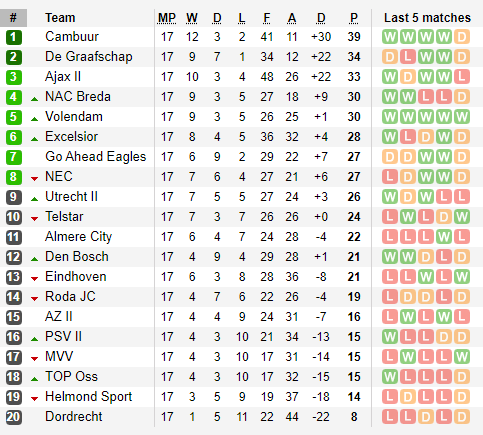The width and height of the screenshot is (483, 435).
Task: Click the green up arrow beside PSV II
Action: [x=34, y=339]
